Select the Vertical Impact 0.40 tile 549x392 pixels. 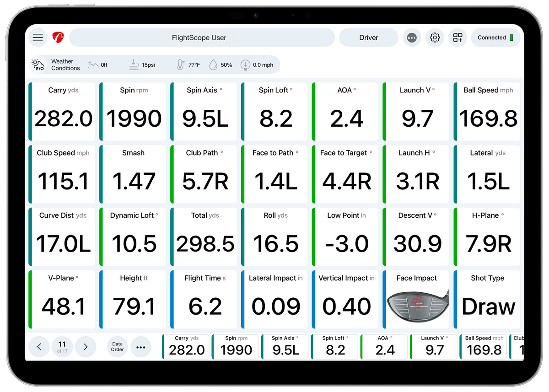(345, 300)
